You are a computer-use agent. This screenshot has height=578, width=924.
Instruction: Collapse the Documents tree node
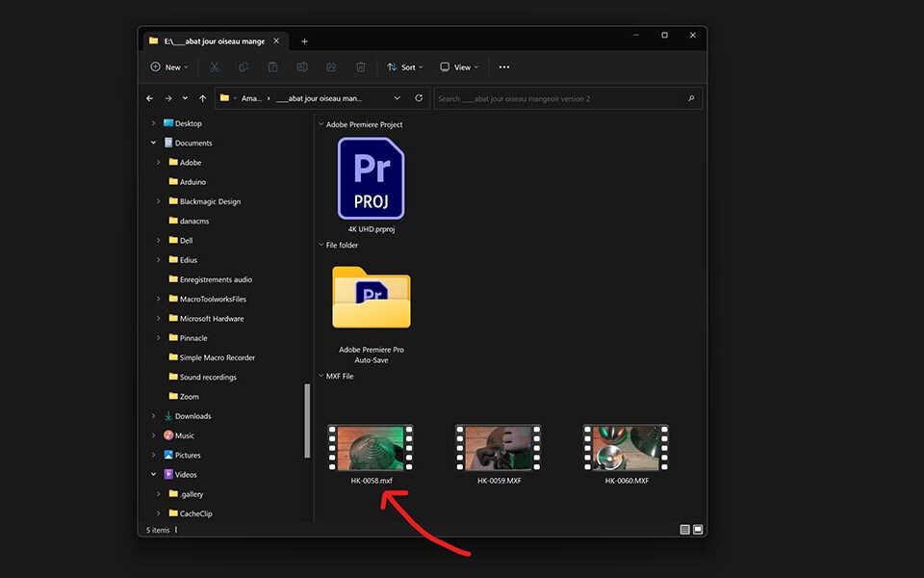(153, 143)
